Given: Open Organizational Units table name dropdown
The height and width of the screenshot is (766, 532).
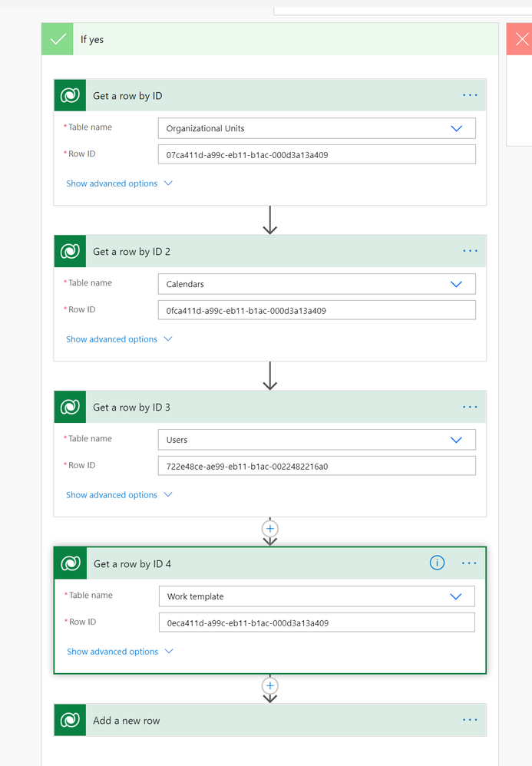Looking at the screenshot, I should tap(456, 128).
